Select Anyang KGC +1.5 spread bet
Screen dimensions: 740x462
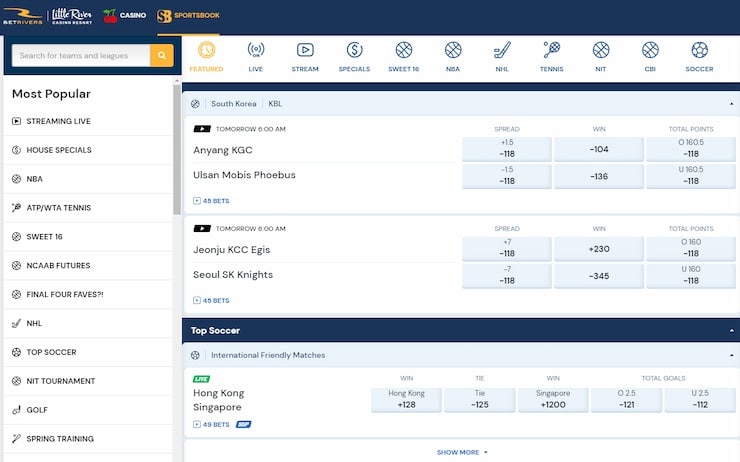click(x=507, y=149)
